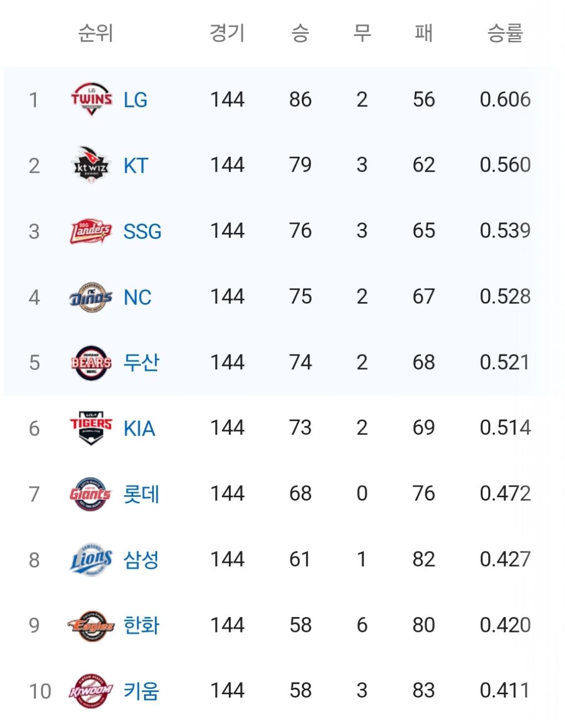The width and height of the screenshot is (565, 728).
Task: Click the Doosan Bears team logo
Action: click(91, 363)
